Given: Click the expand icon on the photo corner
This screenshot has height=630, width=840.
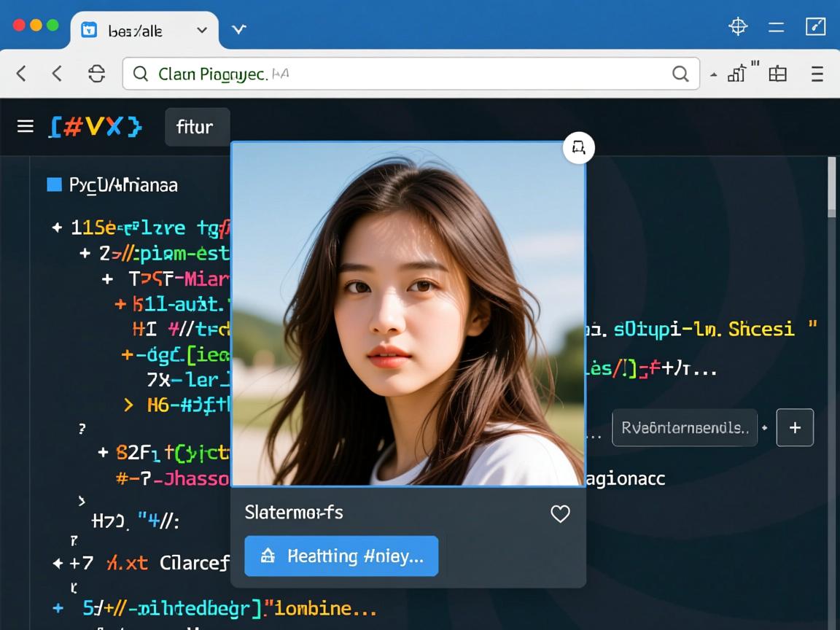Looking at the screenshot, I should pos(579,148).
